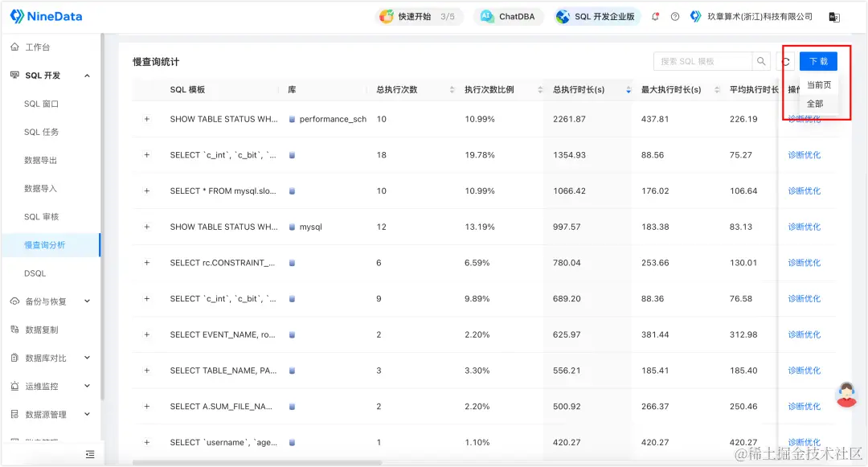Sort by 执行次数比例 column arrows
The height and width of the screenshot is (467, 868).
click(540, 90)
